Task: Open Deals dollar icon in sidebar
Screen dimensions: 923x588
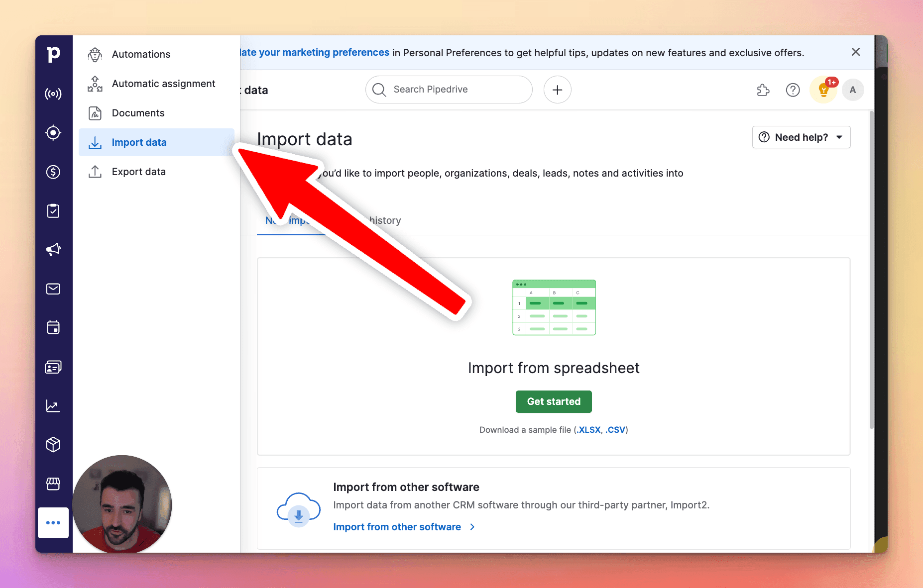Action: [x=53, y=172]
